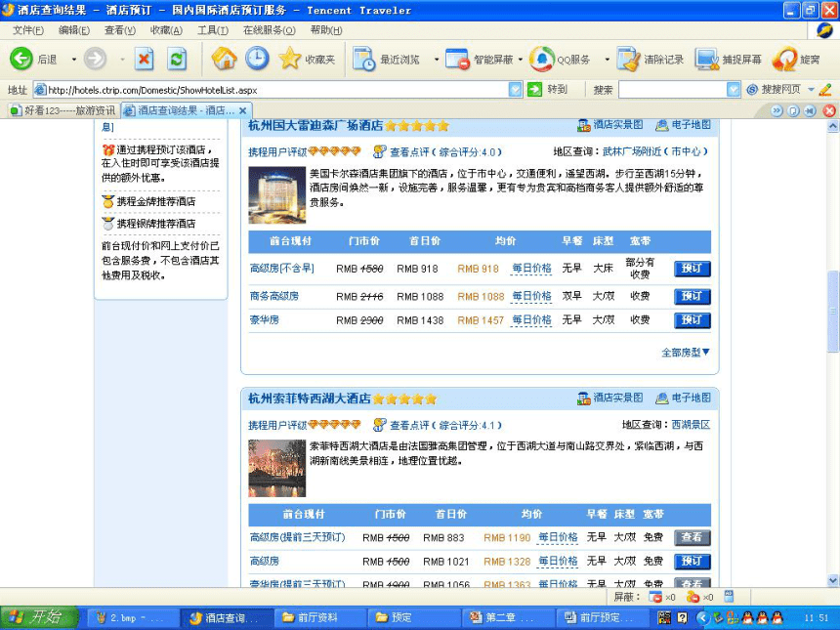This screenshot has height=630, width=840.
Task: Open 收藏夹 favorites star
Action: 307,59
